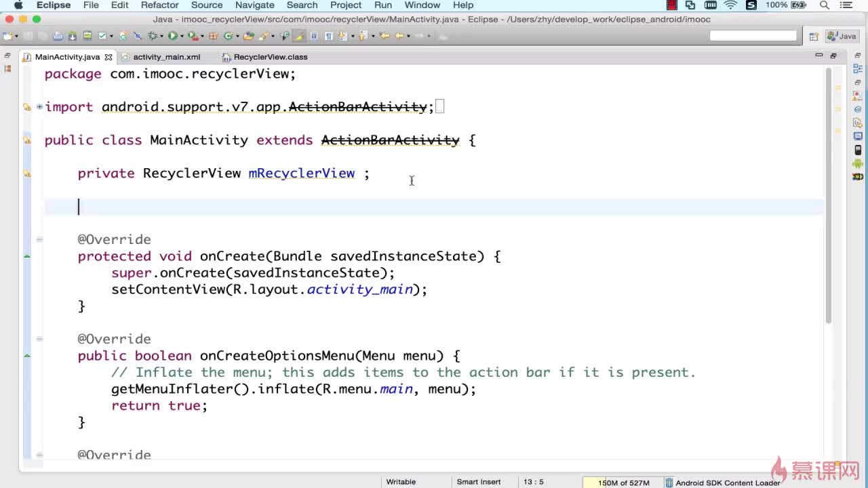Open the Navigate menu
This screenshot has width=868, height=488.
tap(254, 5)
